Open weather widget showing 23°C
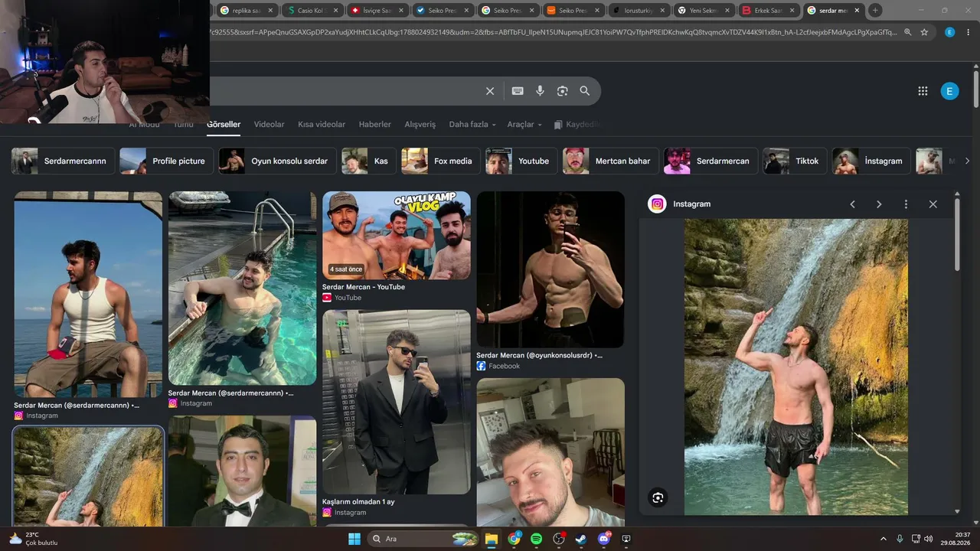This screenshot has width=980, height=551. (x=33, y=539)
